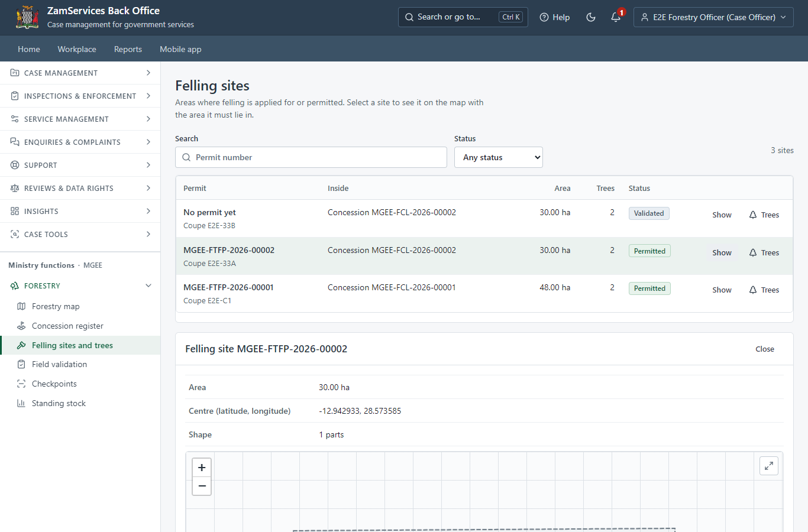Expand the Case Tools section
The image size is (808, 532).
pyautogui.click(x=80, y=234)
